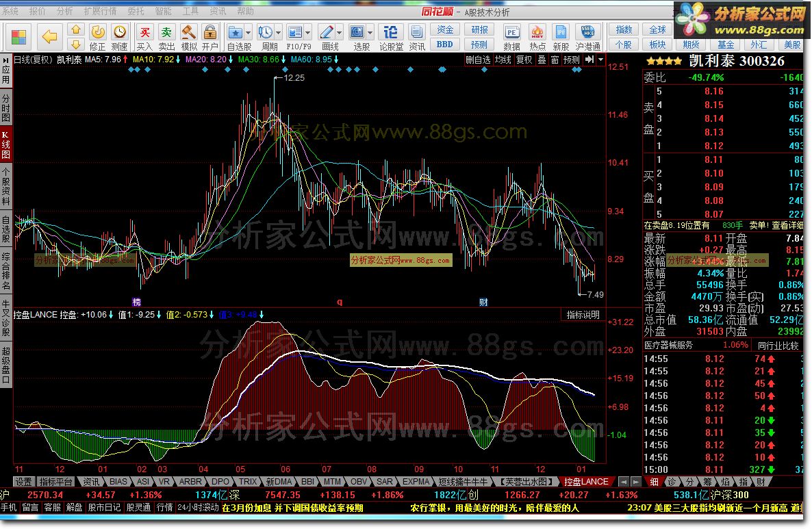Open the 修正 correction tool

coord(97,38)
